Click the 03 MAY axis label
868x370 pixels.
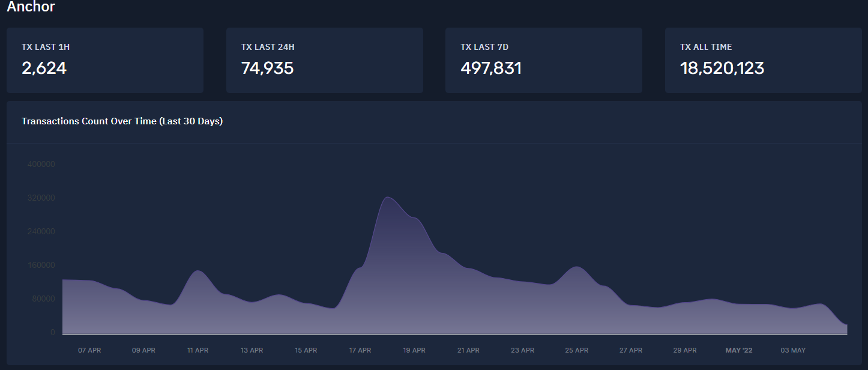(x=794, y=350)
